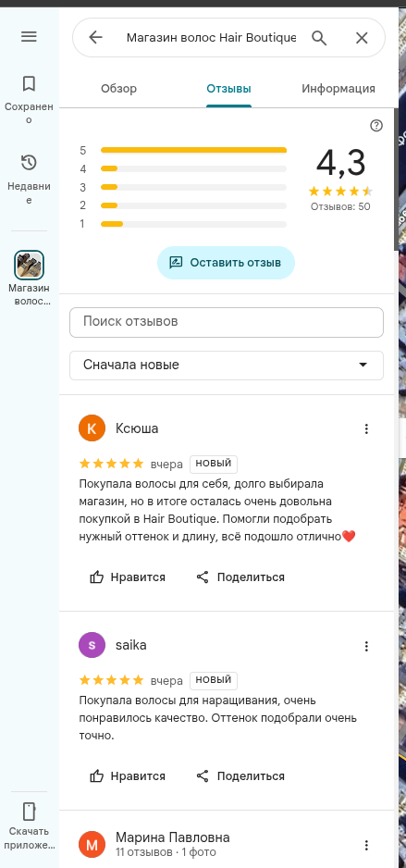Filter reviews by 4-star bar
This screenshot has height=868, width=406.
(184, 168)
